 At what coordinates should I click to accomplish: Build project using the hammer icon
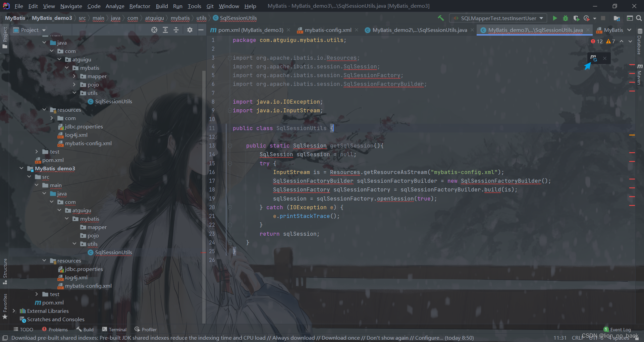pyautogui.click(x=441, y=18)
